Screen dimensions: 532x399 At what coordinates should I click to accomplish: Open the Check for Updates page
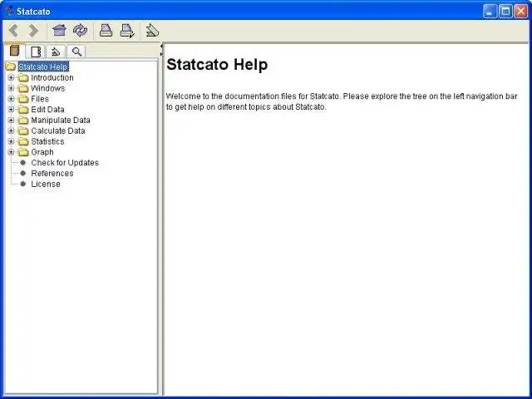pos(65,163)
